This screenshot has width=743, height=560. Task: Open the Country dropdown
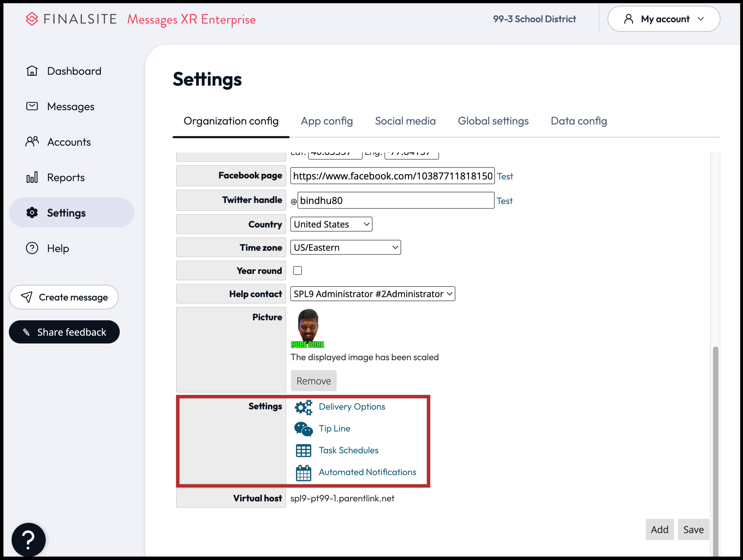click(331, 224)
